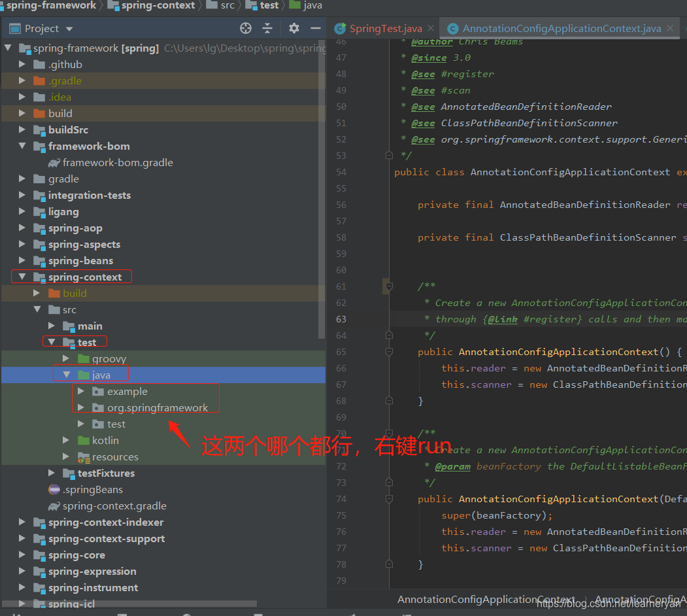Open the Project view dropdown

pyautogui.click(x=69, y=29)
